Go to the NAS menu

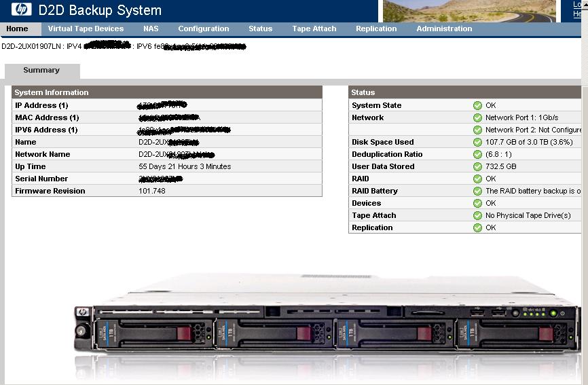pos(151,29)
